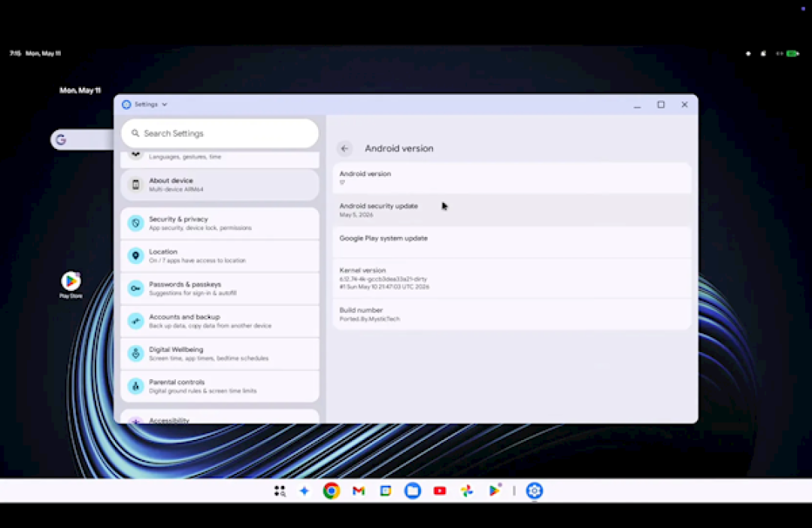Screen dimensions: 812x528
Task: Minimize the Settings window
Action: (x=637, y=105)
